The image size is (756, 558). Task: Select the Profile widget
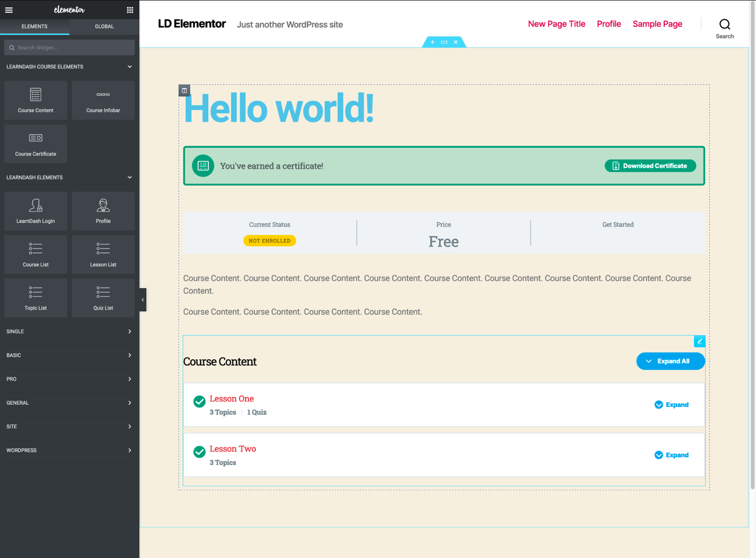103,211
